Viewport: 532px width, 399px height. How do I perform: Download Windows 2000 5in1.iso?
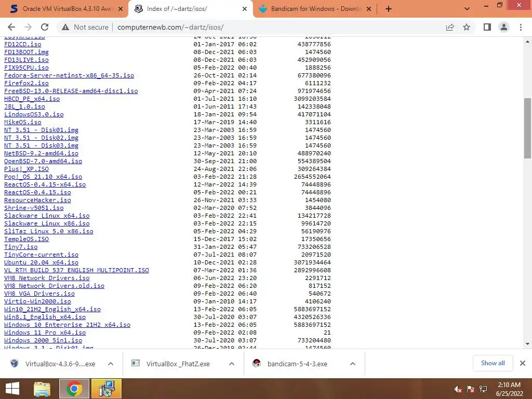[43, 341]
